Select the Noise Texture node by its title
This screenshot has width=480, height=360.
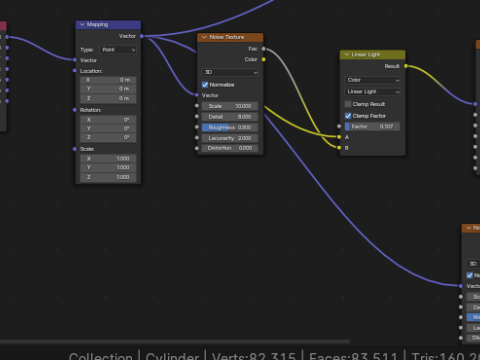click(x=227, y=37)
